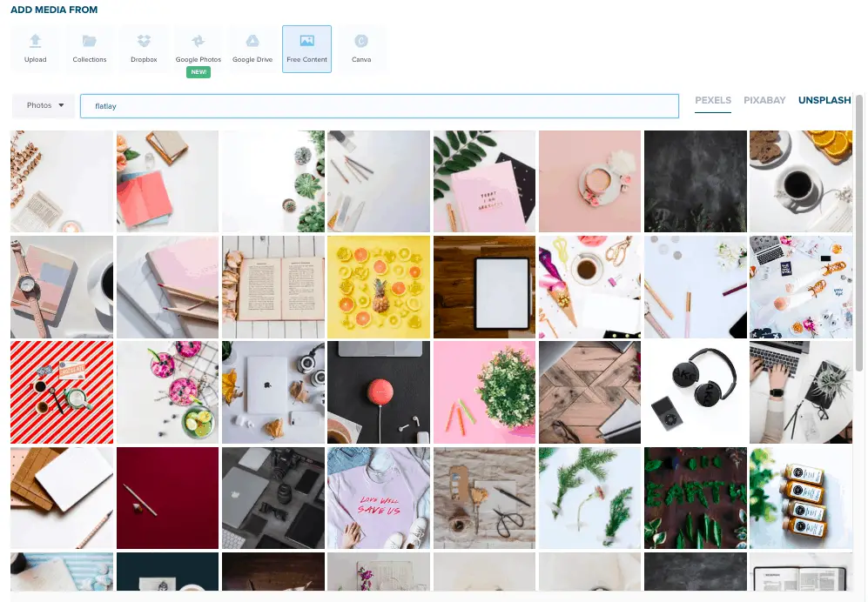Viewport: 868px width, 602px height.
Task: Choose the scissors and twine craft photo
Action: tap(484, 498)
